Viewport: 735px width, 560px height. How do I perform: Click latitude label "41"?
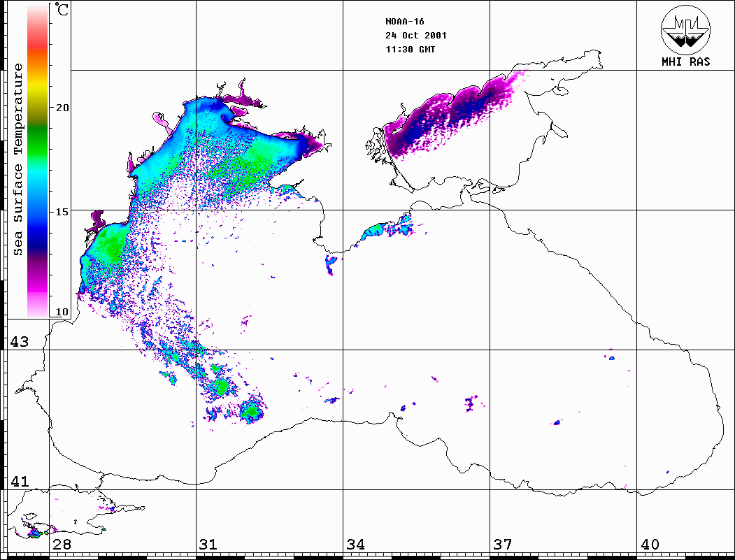[x=19, y=481]
